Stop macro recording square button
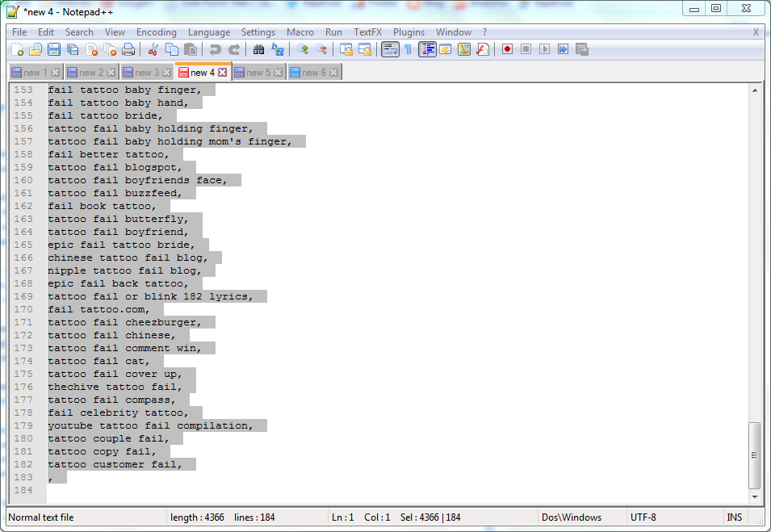771x532 pixels. click(526, 49)
